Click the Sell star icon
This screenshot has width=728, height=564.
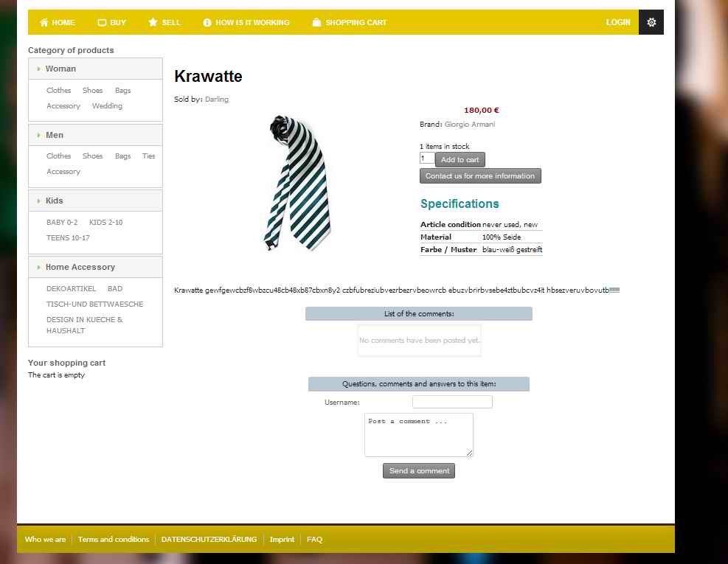pos(153,22)
